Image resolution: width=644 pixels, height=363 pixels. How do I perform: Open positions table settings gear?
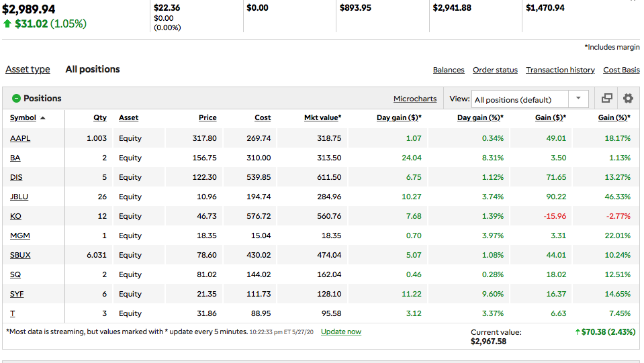pyautogui.click(x=628, y=99)
